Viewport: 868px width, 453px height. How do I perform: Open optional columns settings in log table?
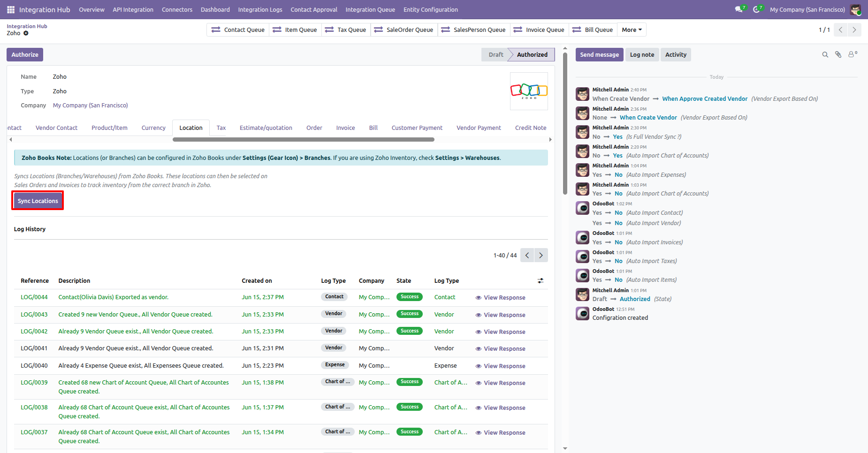pos(541,280)
